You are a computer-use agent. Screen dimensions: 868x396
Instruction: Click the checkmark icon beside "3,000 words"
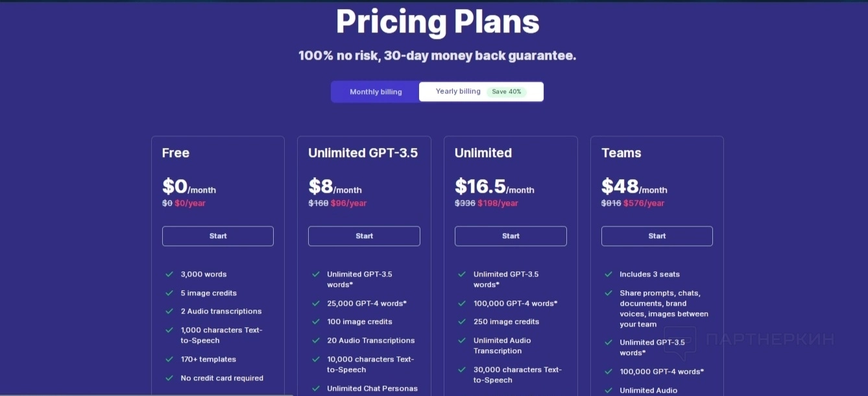coord(169,275)
